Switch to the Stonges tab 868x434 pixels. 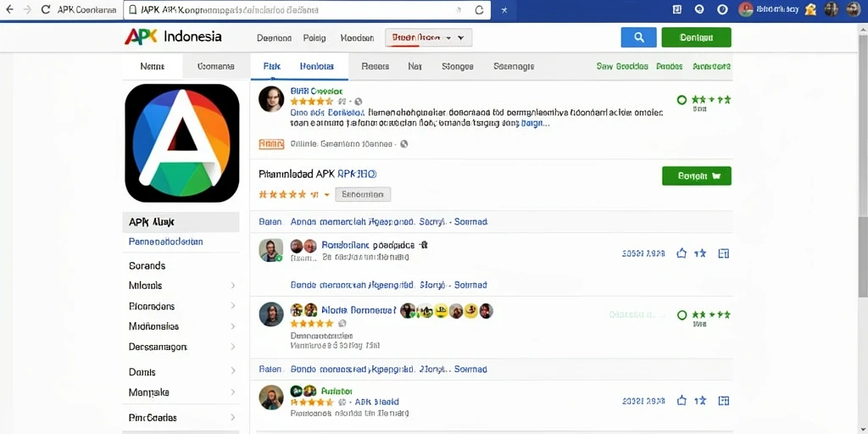pos(458,66)
